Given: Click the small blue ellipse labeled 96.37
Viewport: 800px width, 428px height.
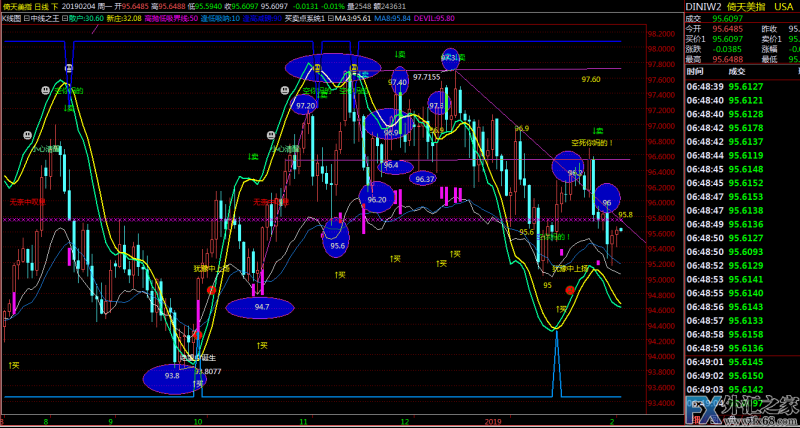Looking at the screenshot, I should pyautogui.click(x=425, y=178).
